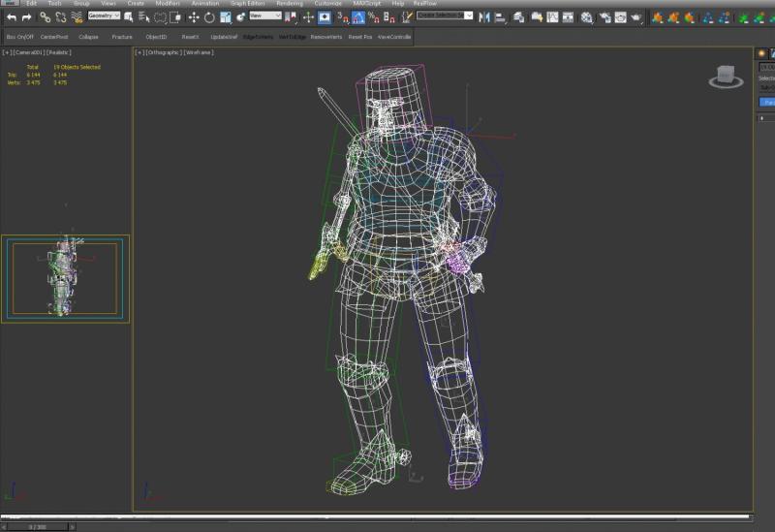Open the Rendering menu
Image resolution: width=775 pixels, height=532 pixels.
tap(290, 4)
